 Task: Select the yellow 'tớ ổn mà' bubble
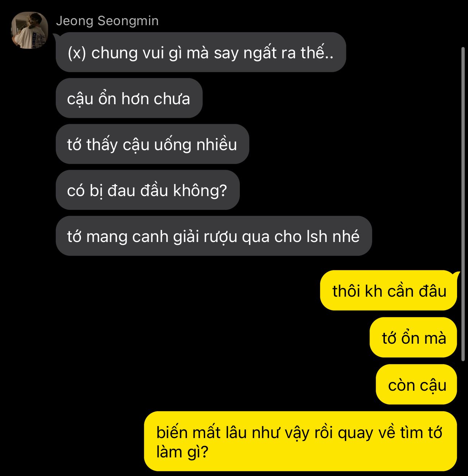(414, 338)
